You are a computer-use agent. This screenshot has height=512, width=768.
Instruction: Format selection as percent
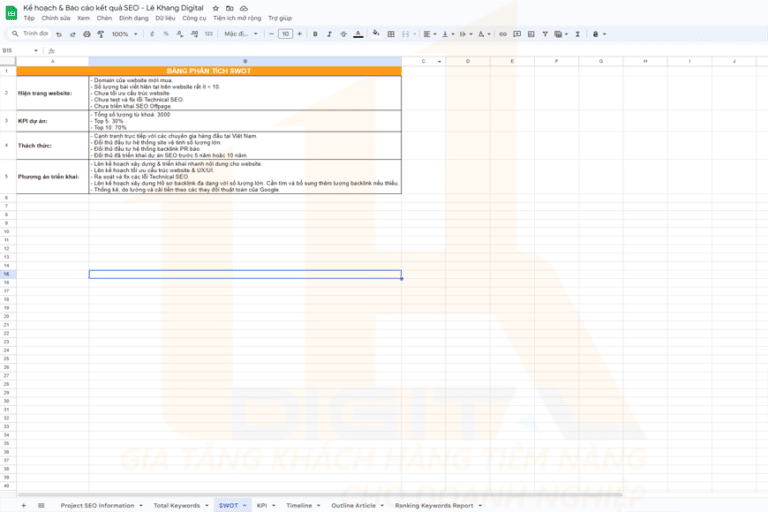[166, 34]
